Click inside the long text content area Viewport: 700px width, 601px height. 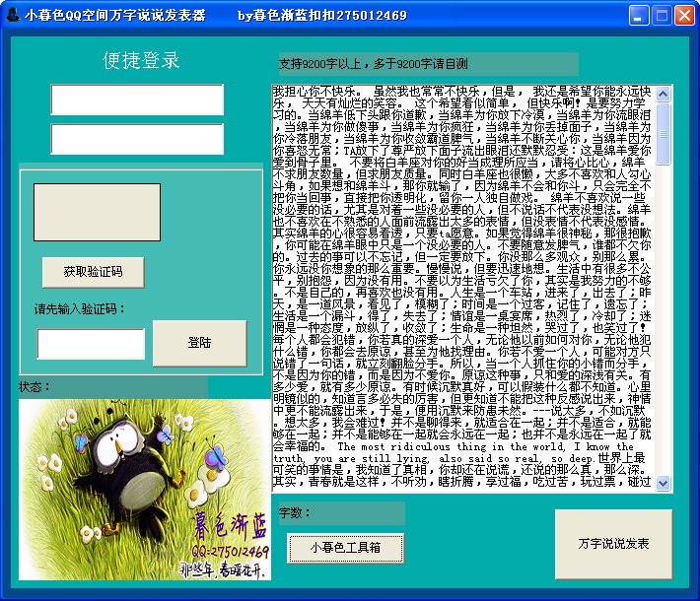(463, 289)
